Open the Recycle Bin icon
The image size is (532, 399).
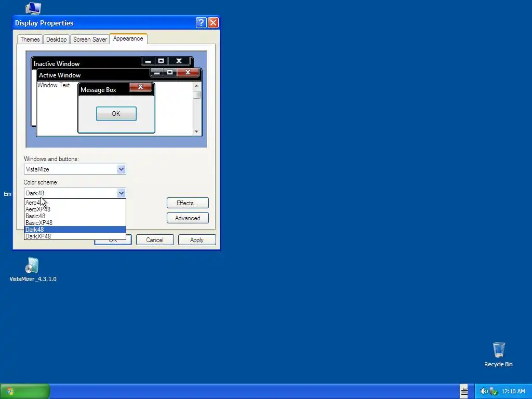click(498, 354)
